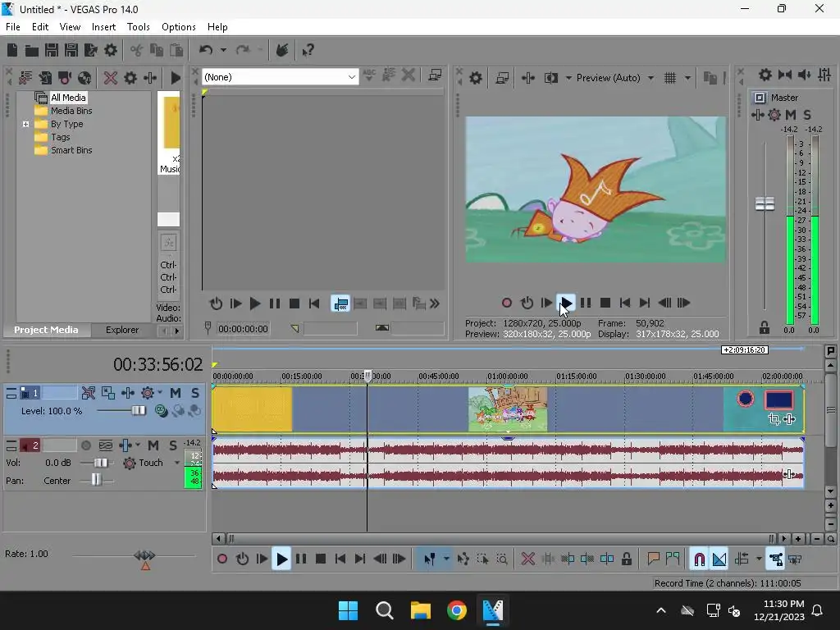840x630 pixels.
Task: Click the Master fader handle
Action: pyautogui.click(x=765, y=203)
